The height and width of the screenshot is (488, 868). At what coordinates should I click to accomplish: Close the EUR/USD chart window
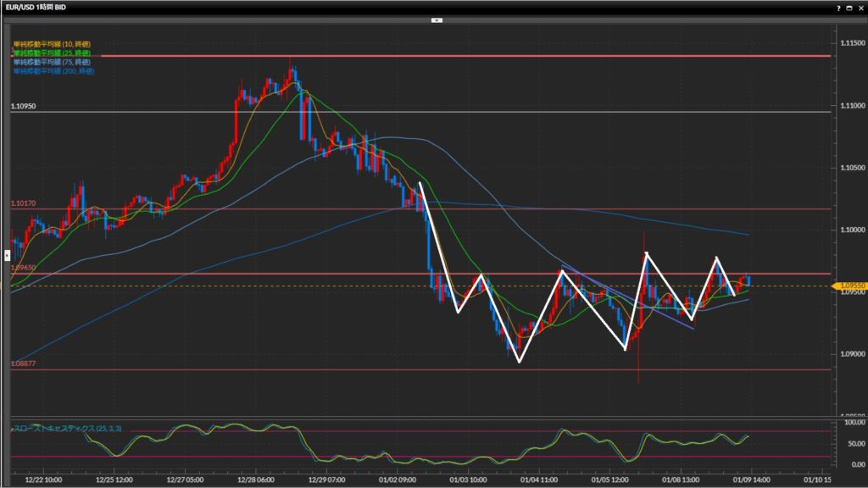coord(860,7)
